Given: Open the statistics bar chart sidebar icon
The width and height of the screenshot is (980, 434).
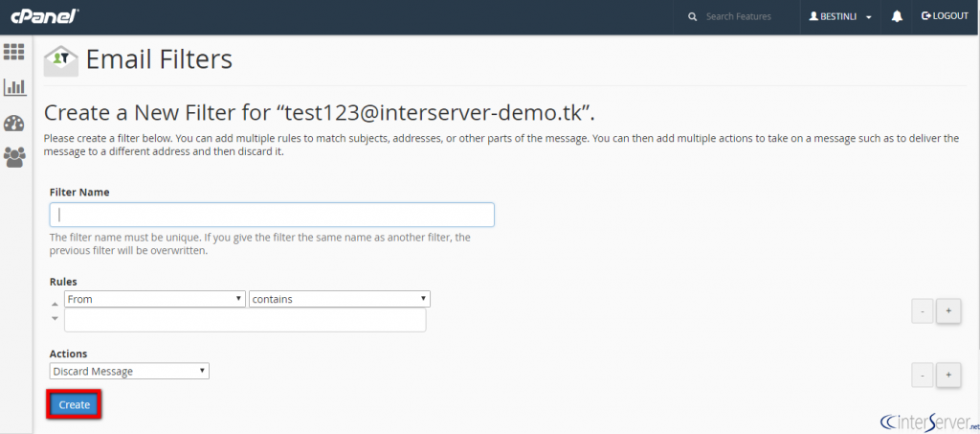Looking at the screenshot, I should click(14, 87).
